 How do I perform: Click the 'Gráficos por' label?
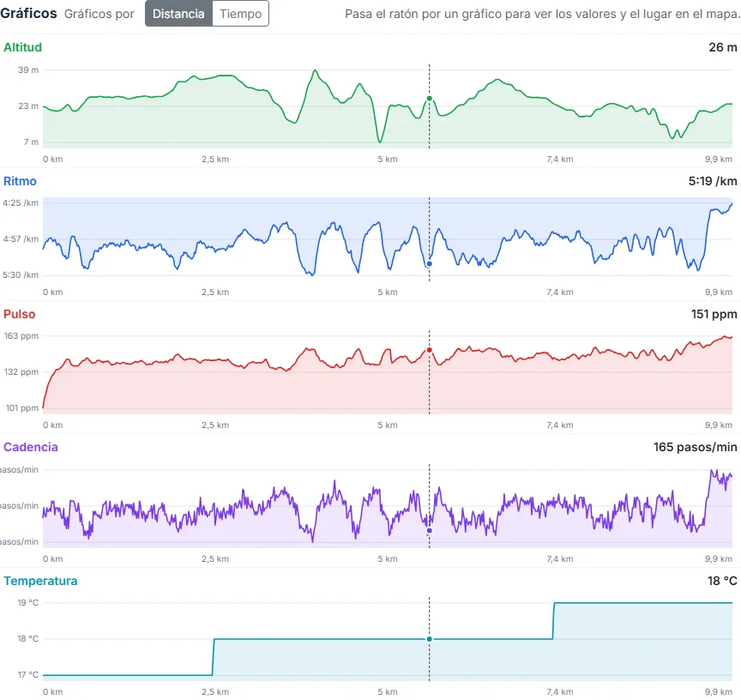pos(99,14)
